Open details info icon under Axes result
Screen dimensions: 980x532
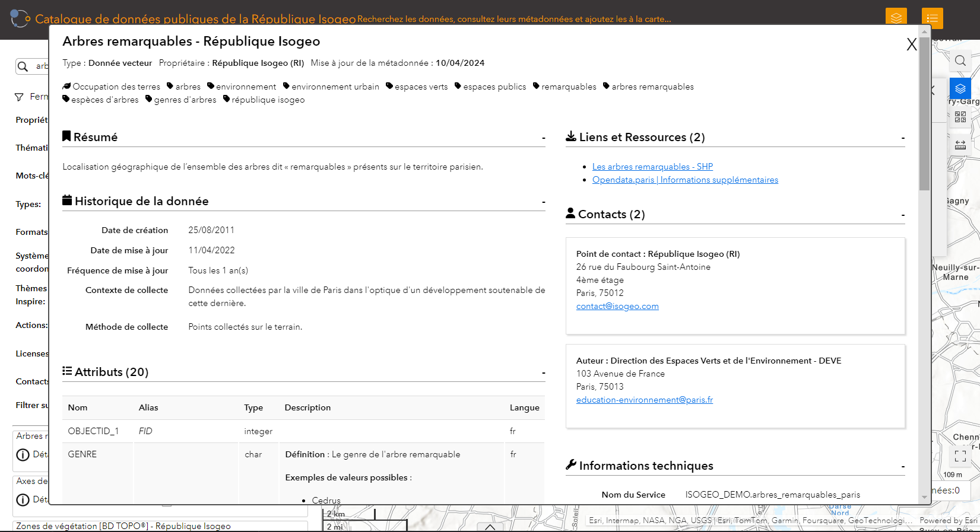23,500
